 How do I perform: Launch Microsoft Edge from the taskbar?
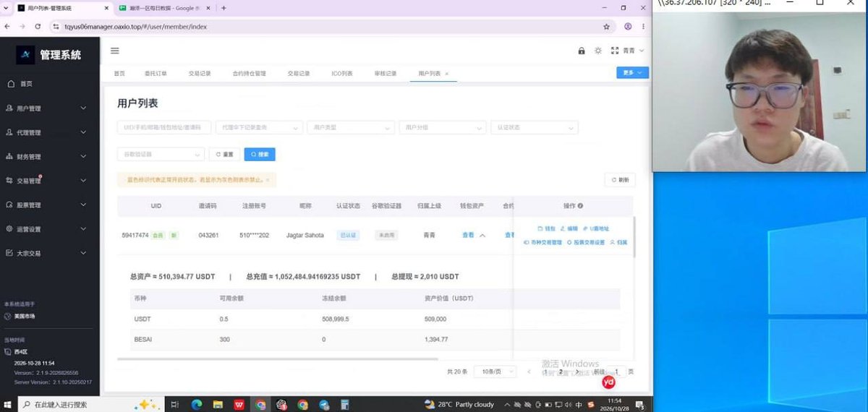[x=197, y=405]
